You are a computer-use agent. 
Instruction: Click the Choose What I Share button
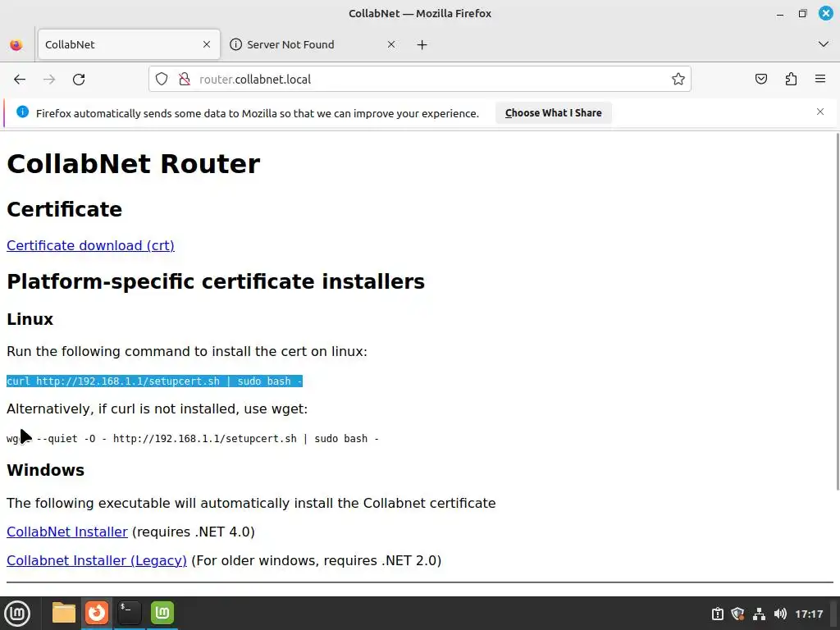click(x=554, y=113)
